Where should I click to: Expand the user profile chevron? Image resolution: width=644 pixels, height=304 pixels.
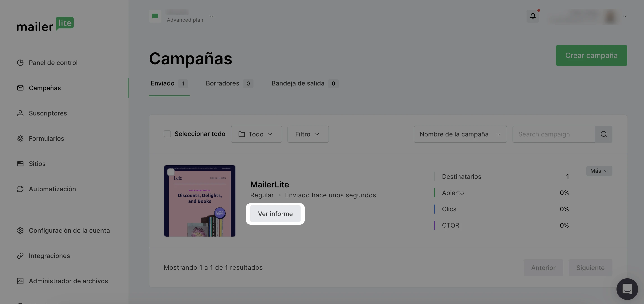tap(625, 16)
